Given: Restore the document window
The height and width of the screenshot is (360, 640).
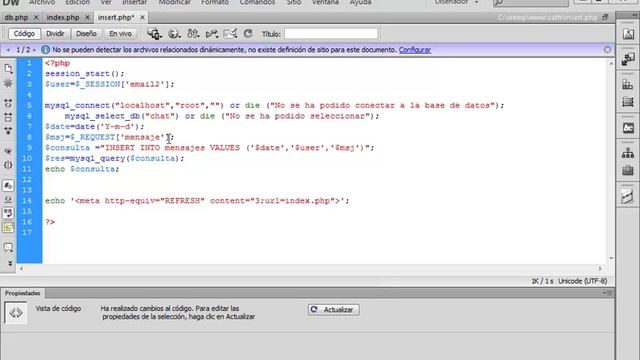Looking at the screenshot, I should (x=605, y=17).
